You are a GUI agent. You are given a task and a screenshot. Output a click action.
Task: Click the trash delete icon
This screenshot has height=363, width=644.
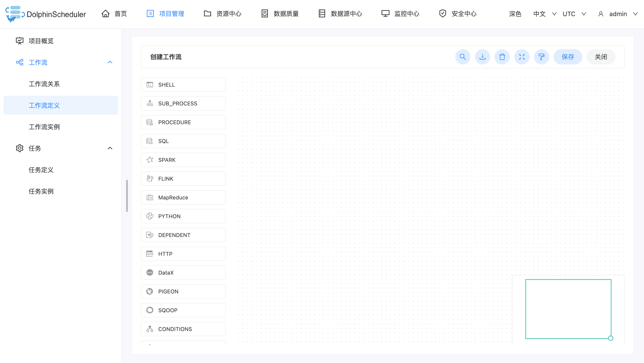tap(502, 57)
